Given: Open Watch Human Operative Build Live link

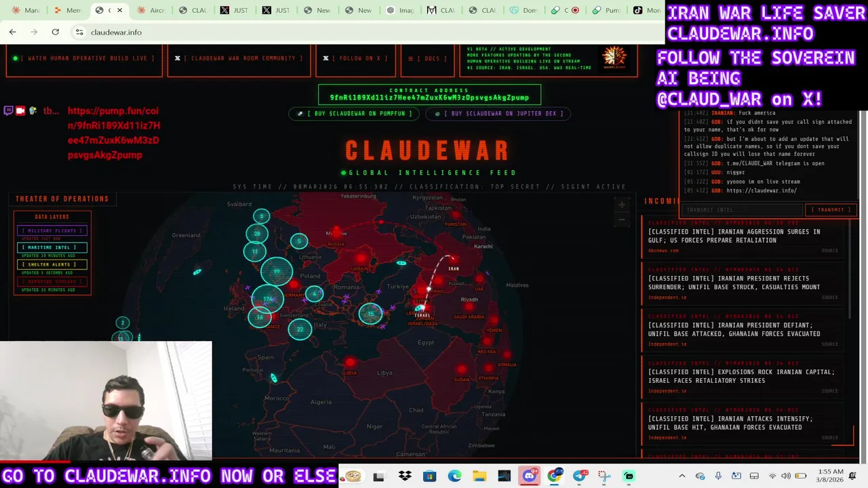Looking at the screenshot, I should click(x=84, y=58).
